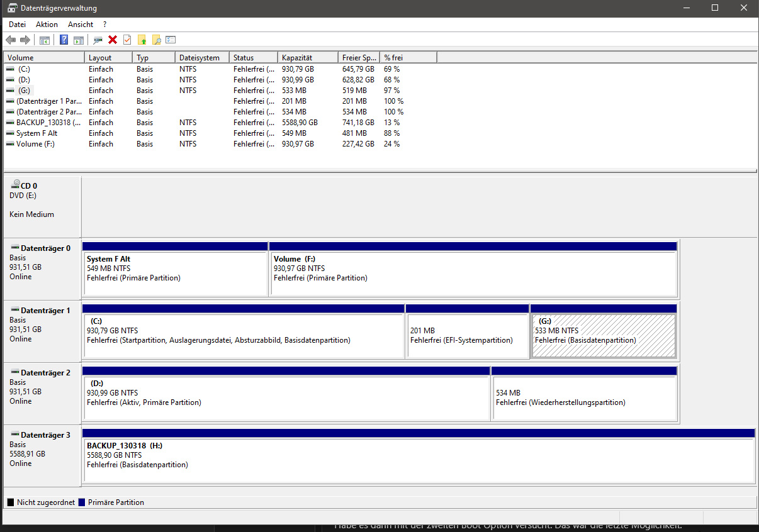The image size is (759, 532).
Task: Click Datenträger 3 disk icon
Action: [x=14, y=435]
